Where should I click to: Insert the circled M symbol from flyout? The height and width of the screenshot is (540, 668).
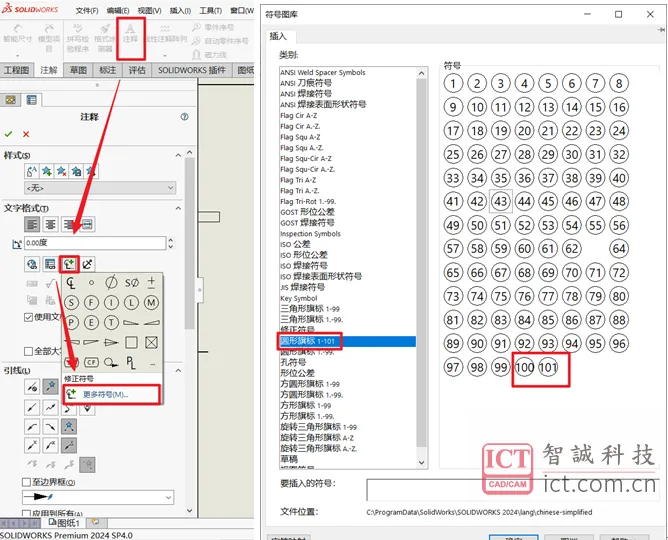pyautogui.click(x=151, y=302)
